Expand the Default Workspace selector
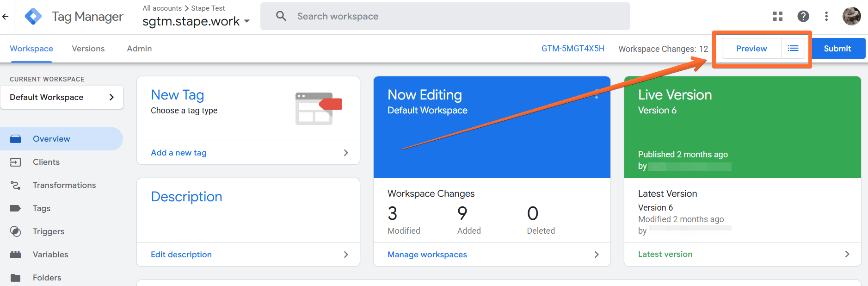Screen dimensions: 868x286 [62, 97]
